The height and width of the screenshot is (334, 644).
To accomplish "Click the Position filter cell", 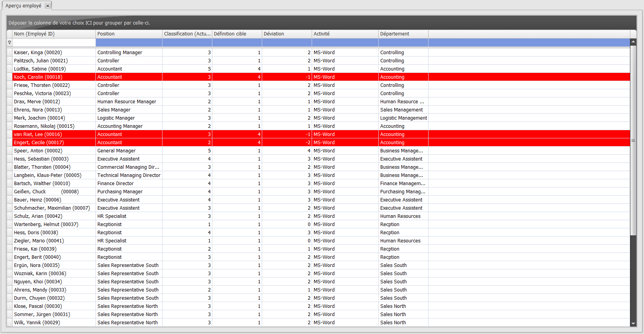I will click(x=129, y=42).
